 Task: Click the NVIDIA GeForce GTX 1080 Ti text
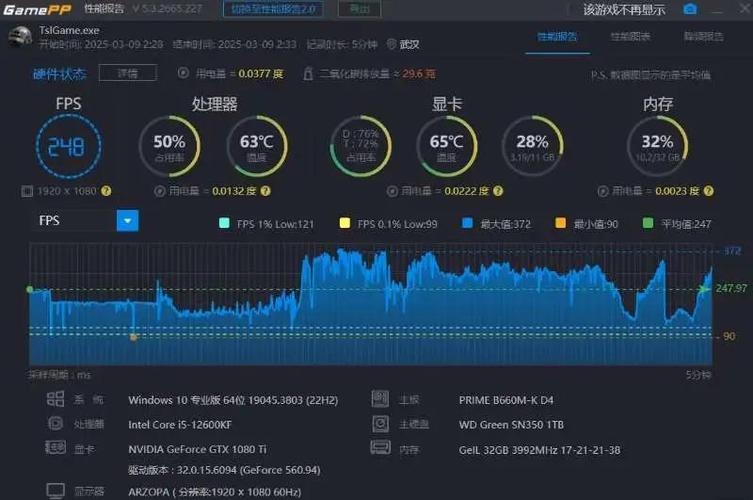(197, 449)
